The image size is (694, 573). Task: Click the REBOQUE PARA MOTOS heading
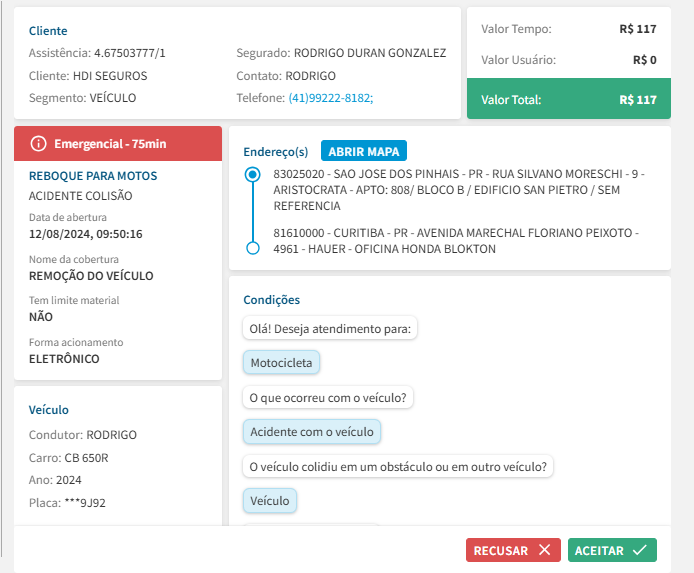coord(93,176)
